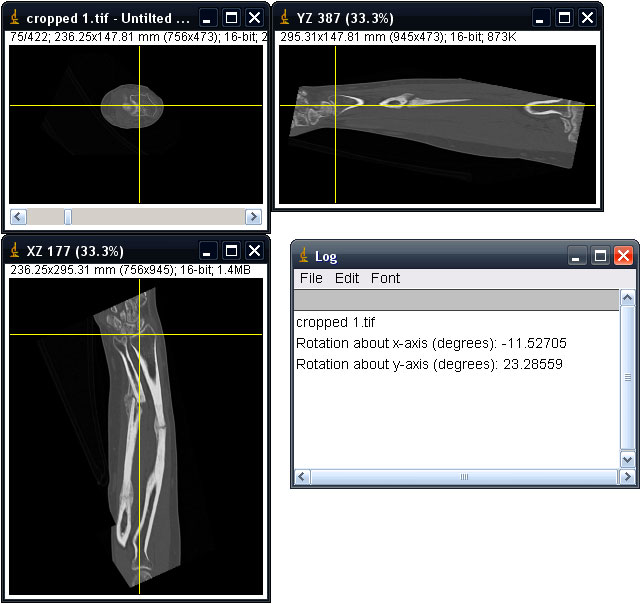The height and width of the screenshot is (604, 640).
Task: Maximize the XZ 177 window
Action: click(x=231, y=251)
